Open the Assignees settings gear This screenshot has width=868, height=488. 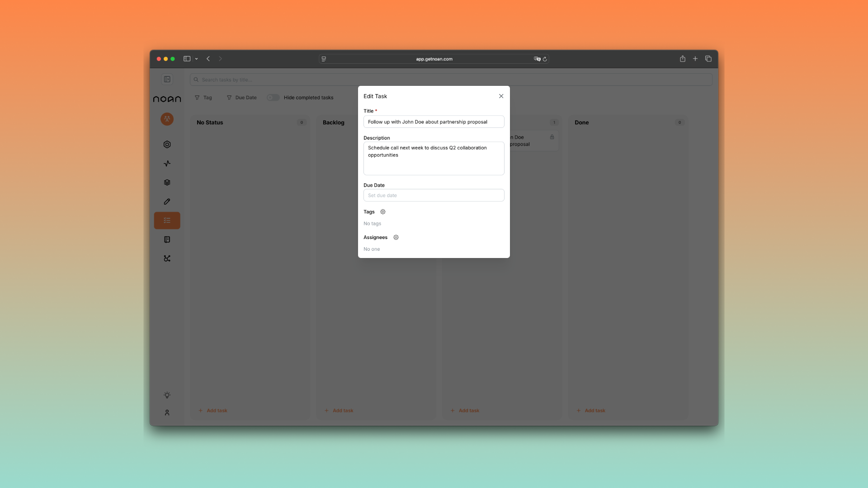click(396, 237)
